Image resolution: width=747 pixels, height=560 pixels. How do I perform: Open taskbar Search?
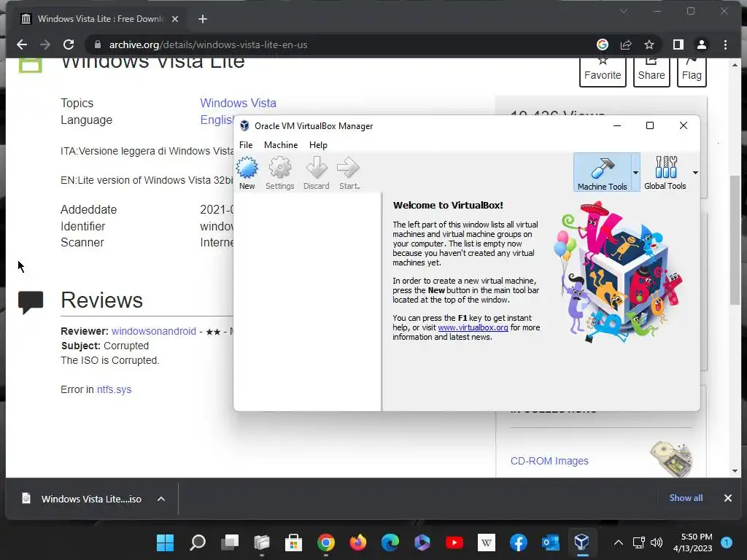[x=197, y=542]
